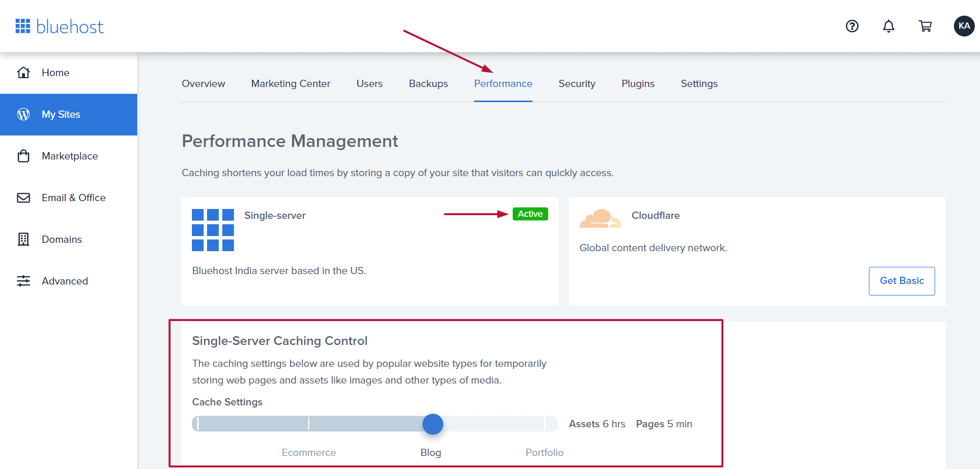Click the Cloudflare cloud icon

[x=600, y=218]
